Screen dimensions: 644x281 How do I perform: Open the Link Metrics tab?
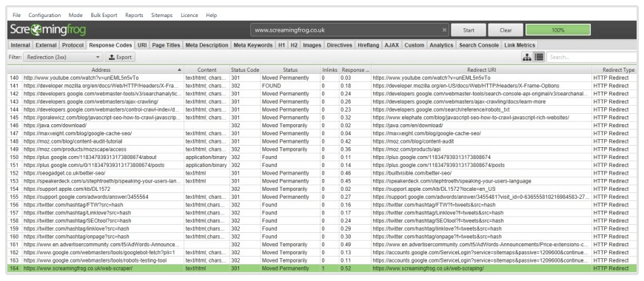(520, 45)
